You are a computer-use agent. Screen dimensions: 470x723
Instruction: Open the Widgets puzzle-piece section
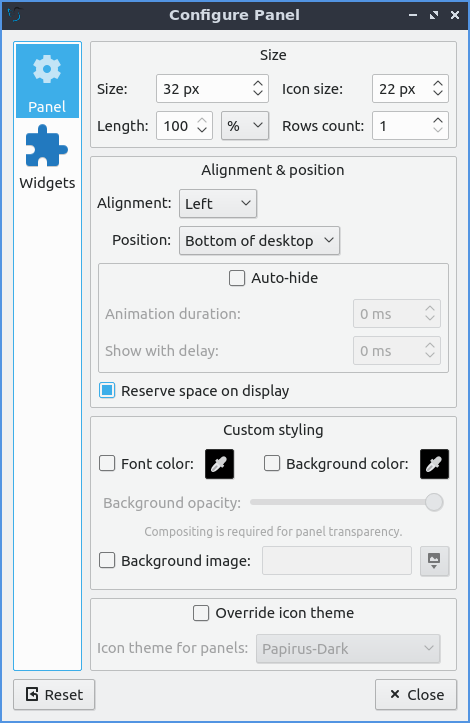point(47,158)
